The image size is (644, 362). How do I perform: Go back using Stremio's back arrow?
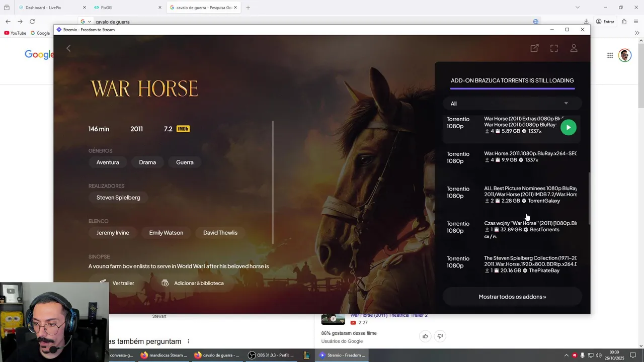pyautogui.click(x=68, y=48)
